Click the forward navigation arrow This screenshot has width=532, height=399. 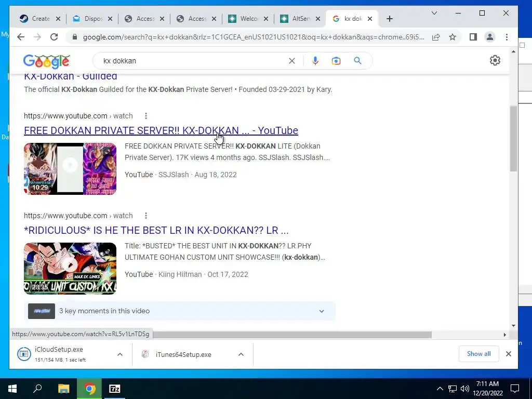(37, 37)
